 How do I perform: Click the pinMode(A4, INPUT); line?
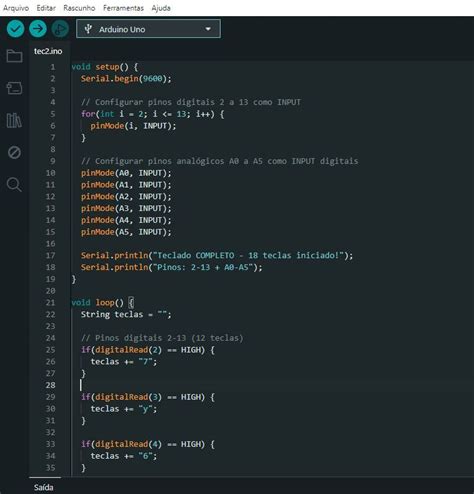[x=126, y=220]
